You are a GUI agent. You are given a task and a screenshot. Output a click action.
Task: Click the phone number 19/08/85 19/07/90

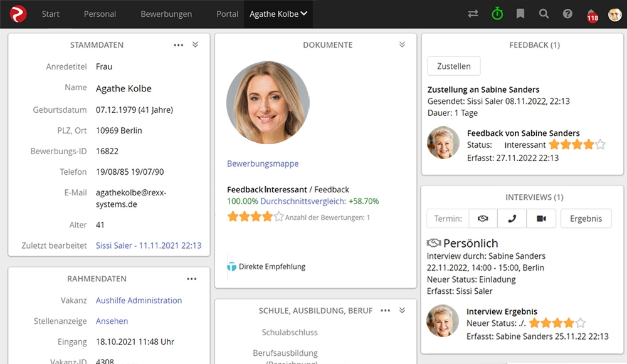tap(130, 172)
